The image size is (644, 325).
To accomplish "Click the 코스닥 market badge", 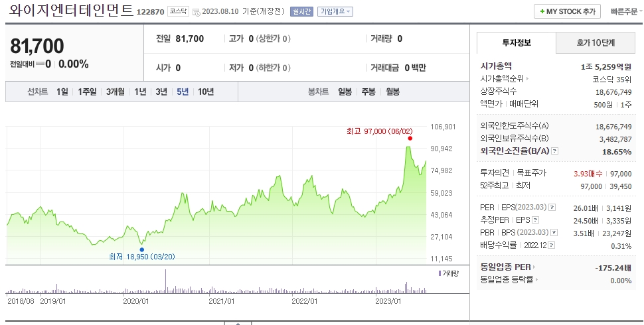I will [x=178, y=11].
